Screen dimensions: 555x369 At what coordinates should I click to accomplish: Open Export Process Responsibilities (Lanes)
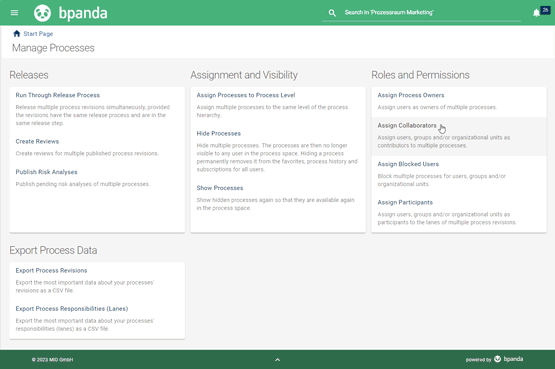coord(72,309)
